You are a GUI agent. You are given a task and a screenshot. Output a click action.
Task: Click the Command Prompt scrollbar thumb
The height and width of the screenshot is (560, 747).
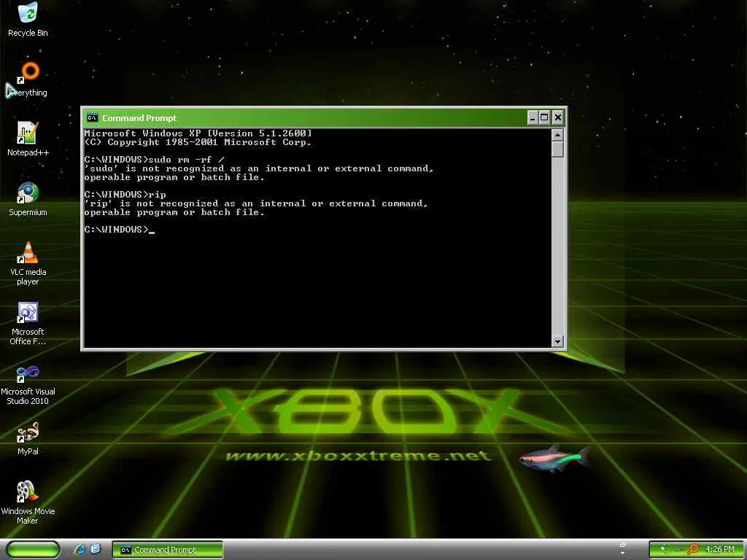click(557, 149)
